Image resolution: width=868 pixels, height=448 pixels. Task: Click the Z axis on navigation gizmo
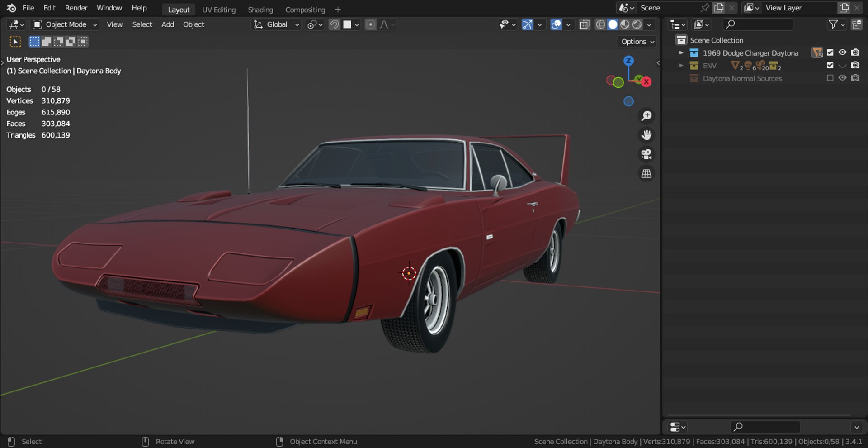pos(628,61)
